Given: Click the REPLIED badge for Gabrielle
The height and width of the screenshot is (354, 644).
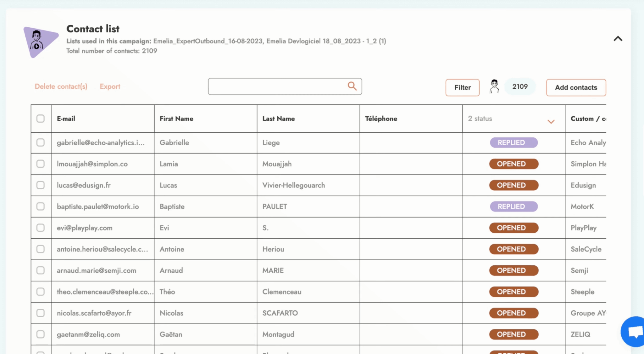Looking at the screenshot, I should tap(514, 142).
